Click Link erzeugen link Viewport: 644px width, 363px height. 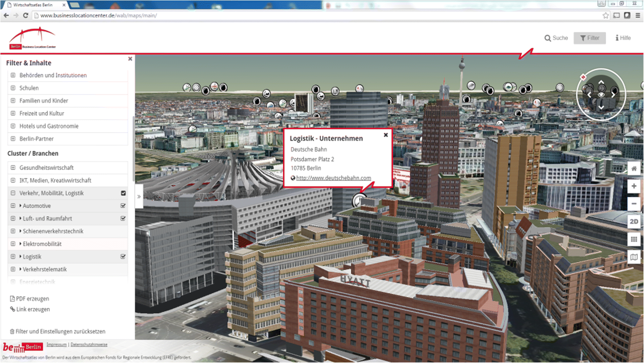(x=30, y=309)
